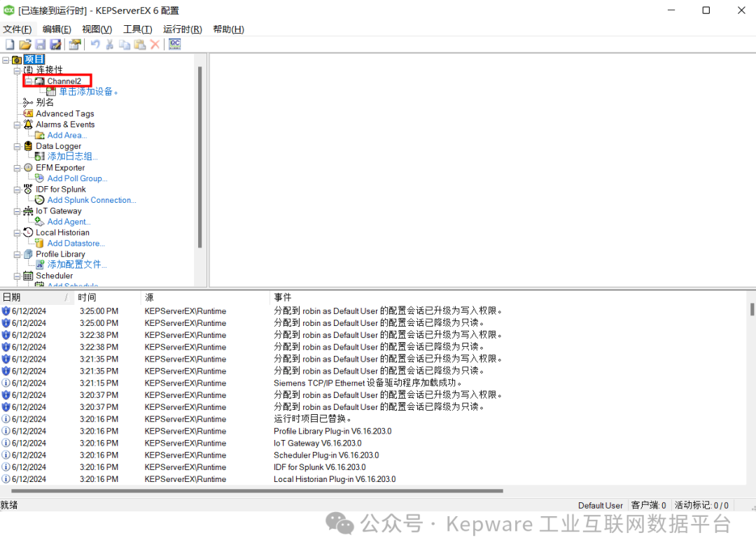Click the Profile Library icon
This screenshot has width=756, height=554.
[x=28, y=254]
